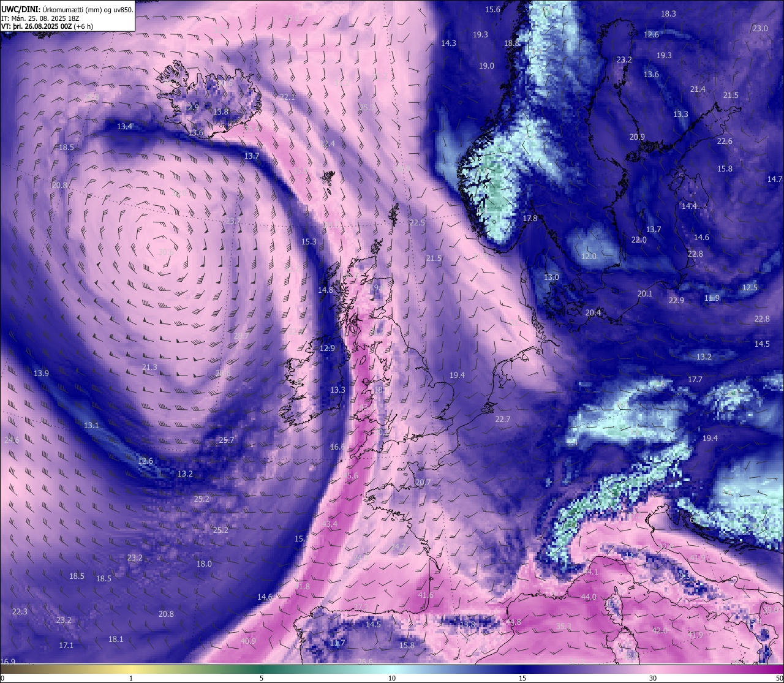
Task: Click the map value 15.3
Action: click(309, 241)
